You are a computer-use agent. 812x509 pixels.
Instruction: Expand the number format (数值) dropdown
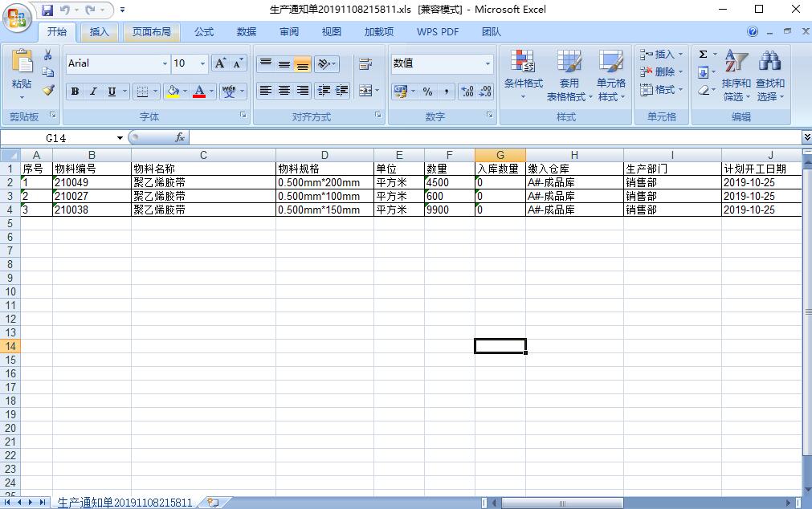point(488,63)
